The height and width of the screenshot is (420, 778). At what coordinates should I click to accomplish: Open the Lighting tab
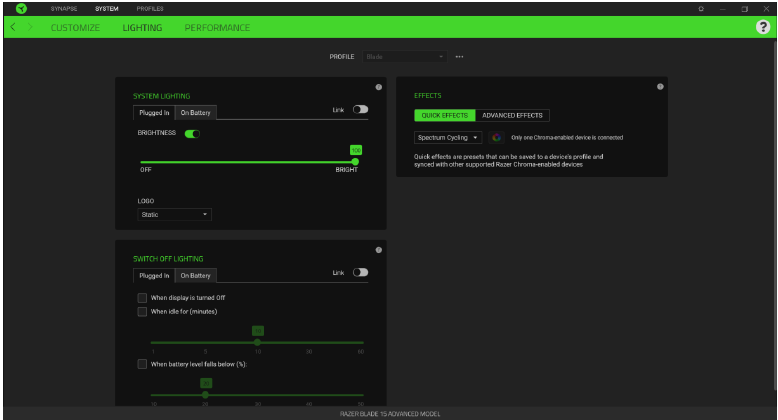click(142, 28)
